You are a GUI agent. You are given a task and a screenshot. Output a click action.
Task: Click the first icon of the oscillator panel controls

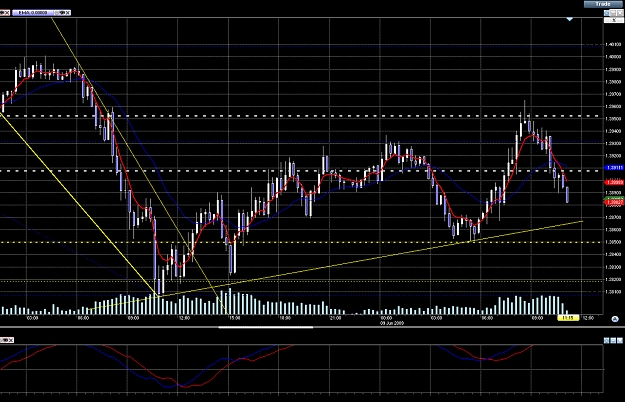[x=607, y=340]
